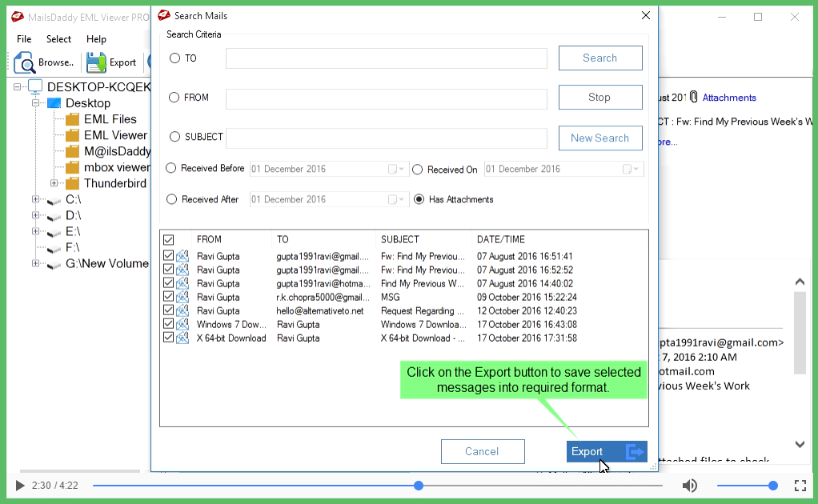Click mail icon of the MSG subject row
This screenshot has width=818, height=504.
coord(182,297)
